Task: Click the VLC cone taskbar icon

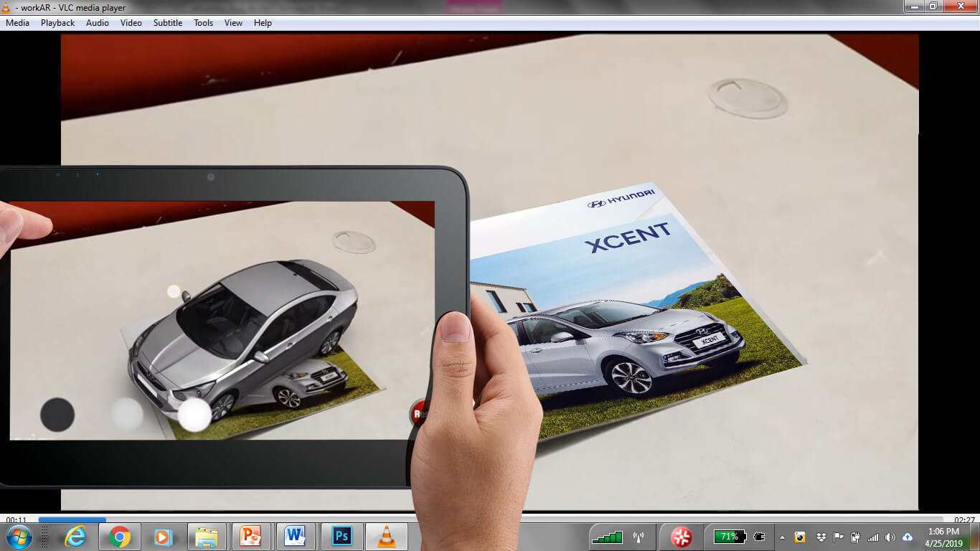Action: [387, 537]
